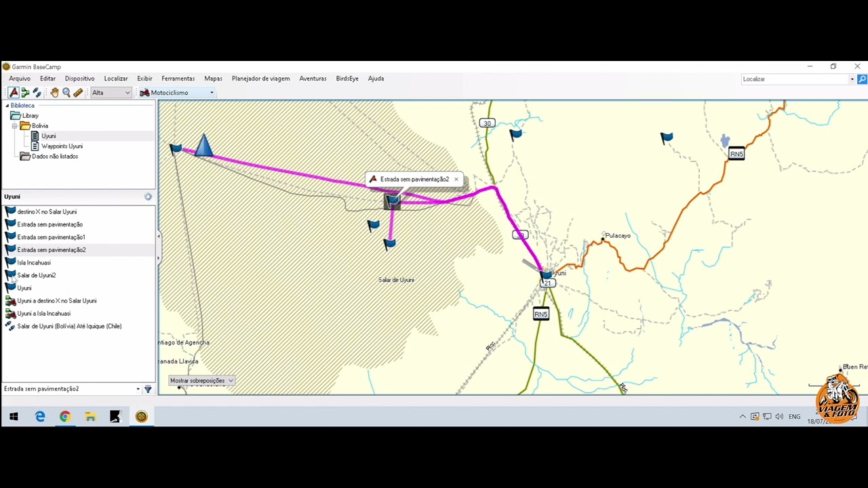Open the Uyuni list options gear

click(148, 197)
